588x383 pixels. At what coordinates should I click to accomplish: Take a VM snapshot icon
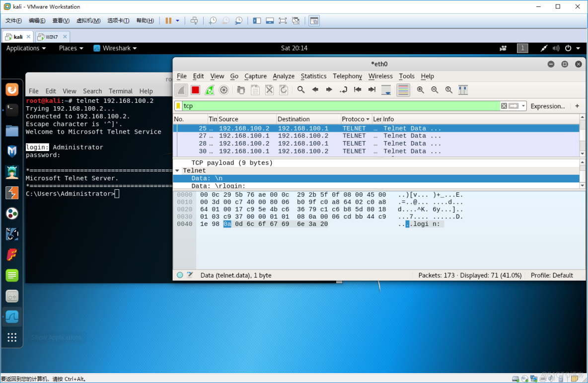(x=213, y=21)
